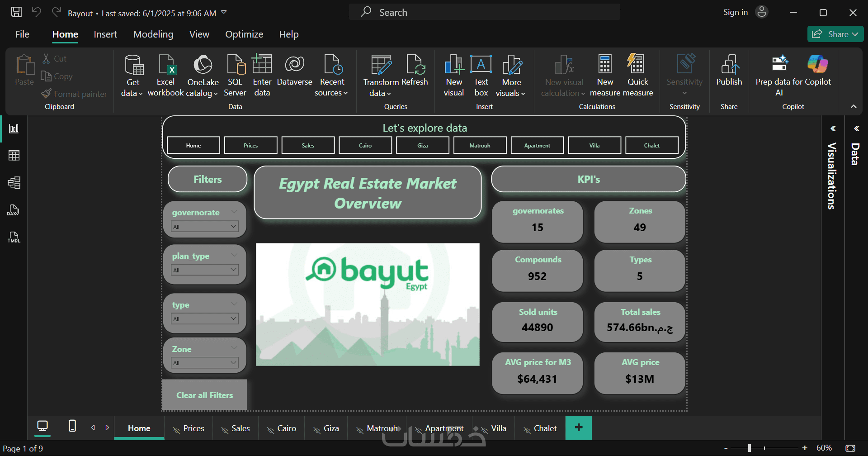Screen dimensions: 868x456
Task: Click the fit to page icon
Action: click(850, 448)
